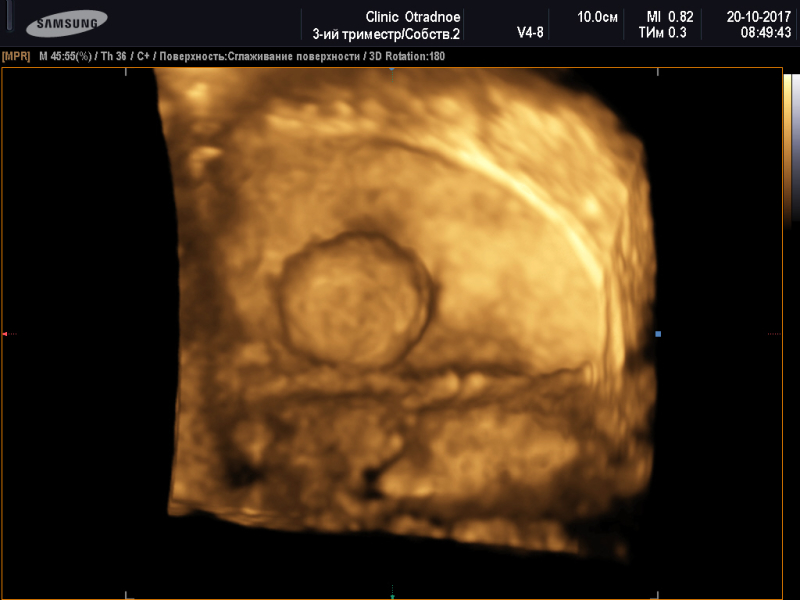Click the green marker at bottom center
Image resolution: width=800 pixels, height=600 pixels.
click(392, 595)
